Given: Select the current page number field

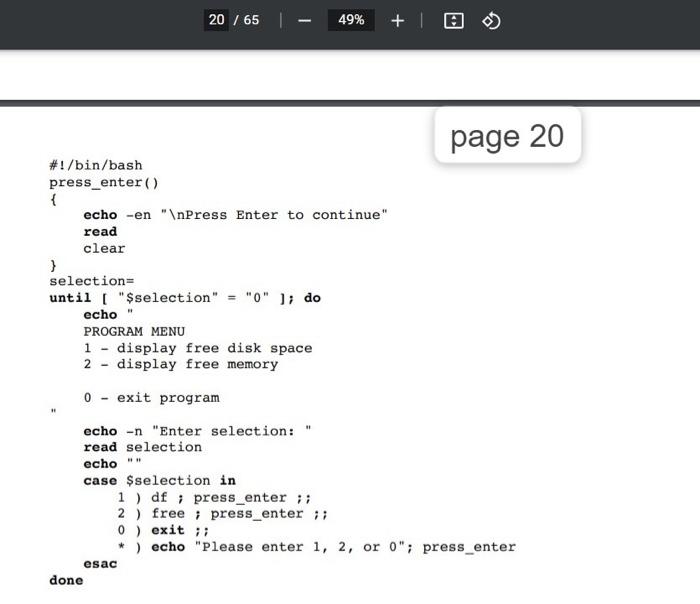Looking at the screenshot, I should (x=217, y=20).
